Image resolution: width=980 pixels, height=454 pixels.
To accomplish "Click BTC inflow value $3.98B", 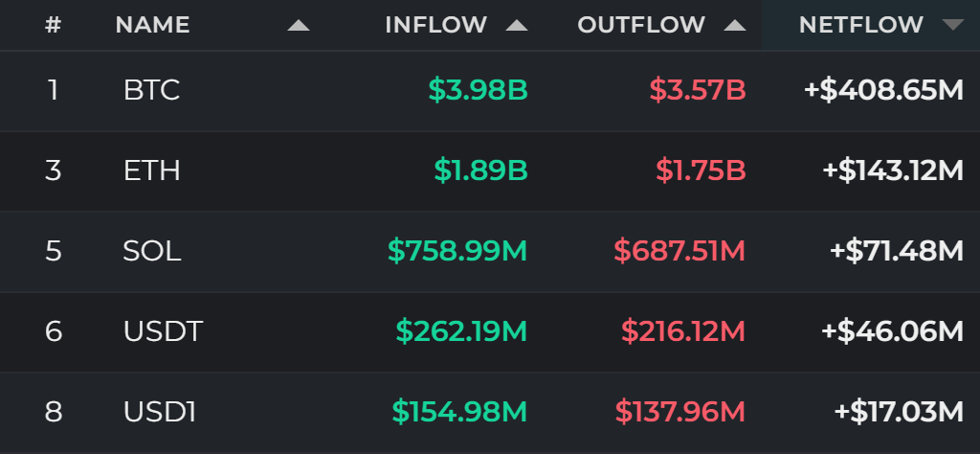I will point(479,91).
